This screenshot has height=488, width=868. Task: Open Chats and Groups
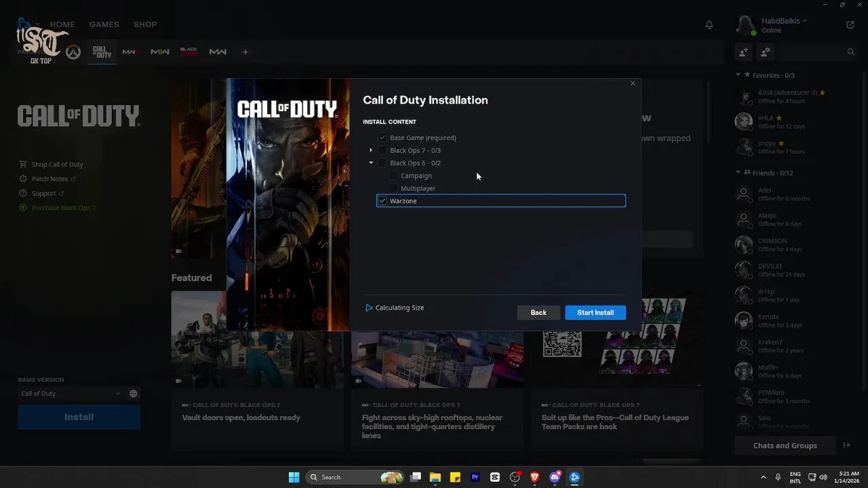click(x=785, y=445)
